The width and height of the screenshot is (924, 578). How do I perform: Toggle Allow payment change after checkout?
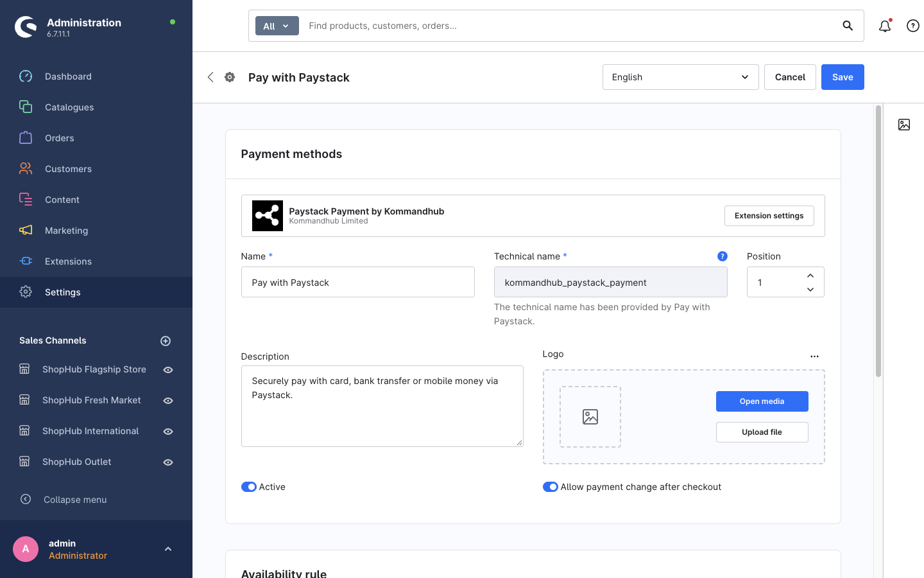pyautogui.click(x=551, y=487)
